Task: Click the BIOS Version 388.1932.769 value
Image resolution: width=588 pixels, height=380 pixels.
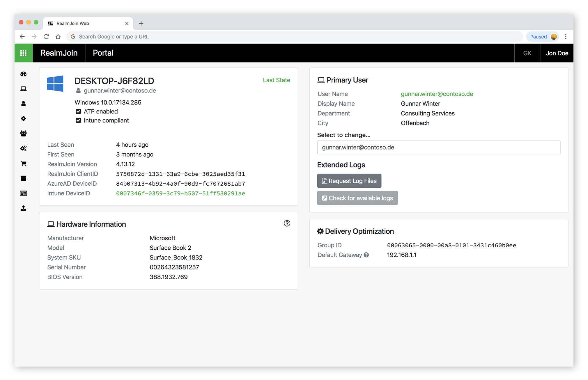Action: (169, 277)
